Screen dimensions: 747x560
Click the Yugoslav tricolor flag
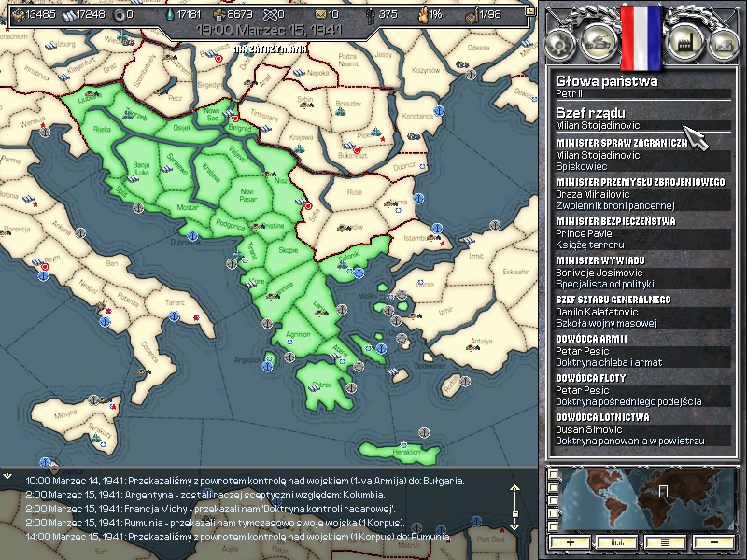click(641, 37)
